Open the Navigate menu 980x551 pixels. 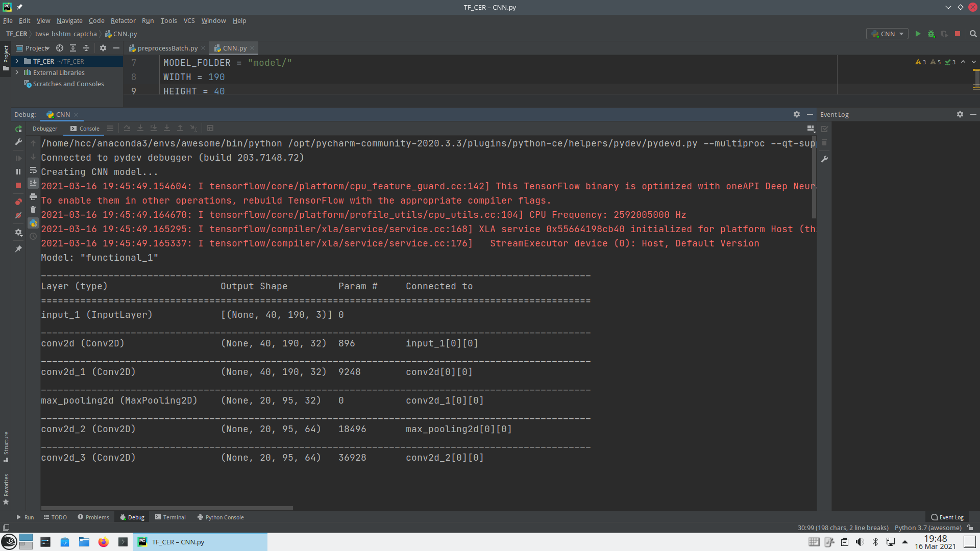69,20
